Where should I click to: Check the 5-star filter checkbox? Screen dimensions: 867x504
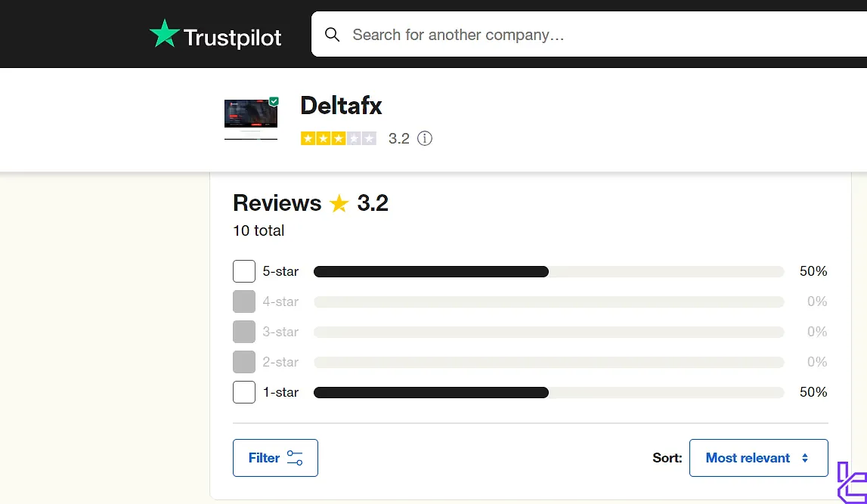[x=244, y=271]
